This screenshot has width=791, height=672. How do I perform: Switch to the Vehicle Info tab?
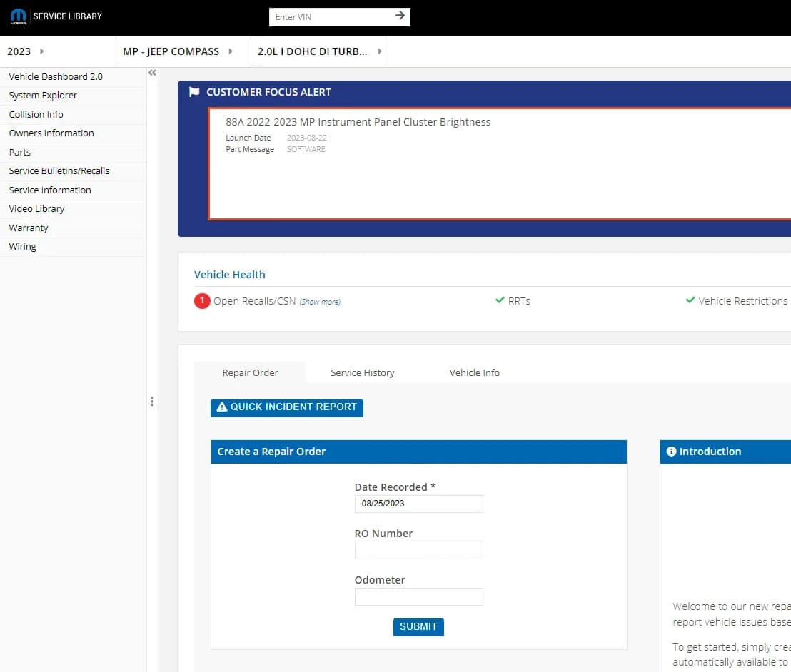[474, 372]
